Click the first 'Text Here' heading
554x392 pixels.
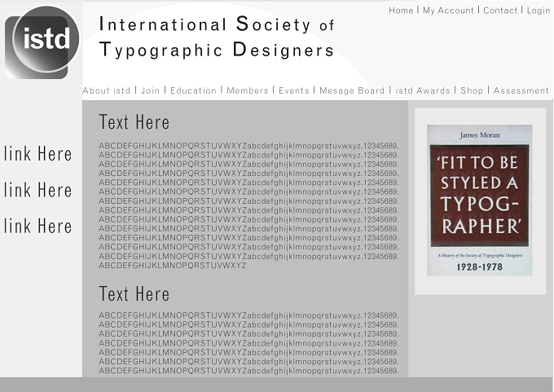tap(134, 122)
